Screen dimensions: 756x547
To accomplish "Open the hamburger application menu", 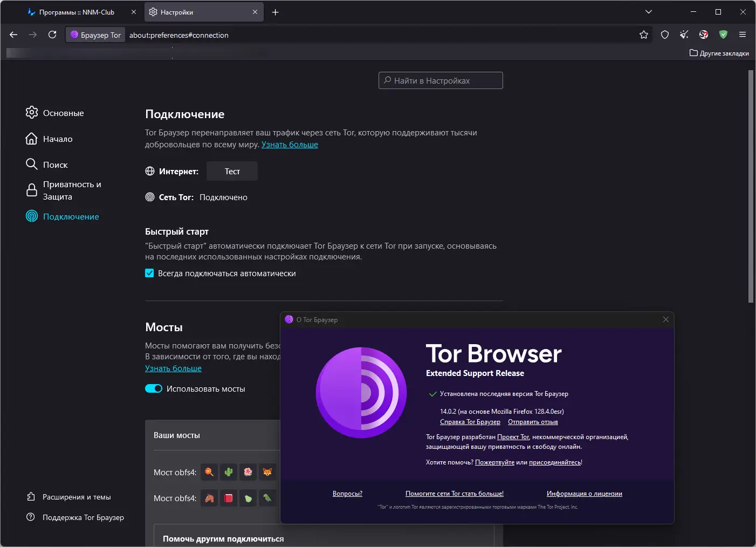I will pyautogui.click(x=743, y=35).
